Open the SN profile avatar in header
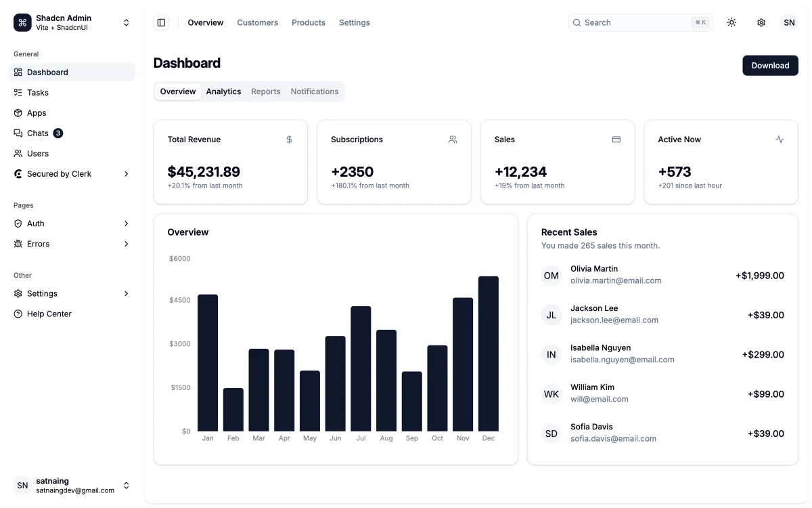Screen dimensions: 812x508 (789, 22)
